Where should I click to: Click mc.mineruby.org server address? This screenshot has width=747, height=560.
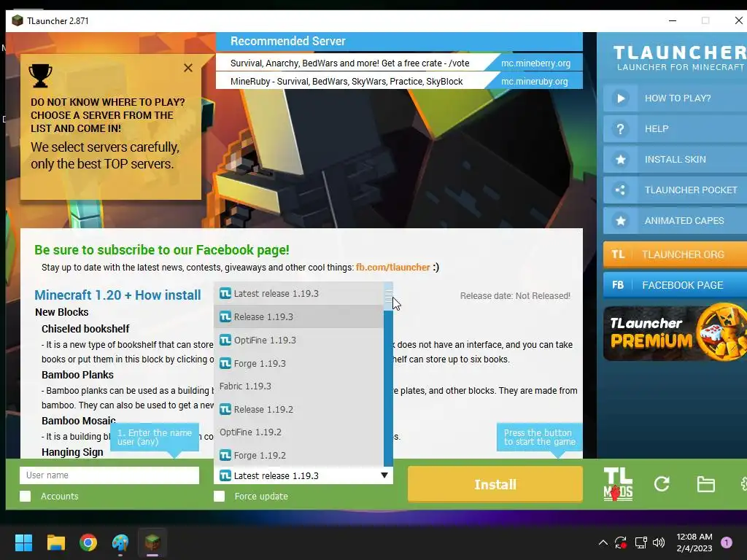pyautogui.click(x=535, y=82)
